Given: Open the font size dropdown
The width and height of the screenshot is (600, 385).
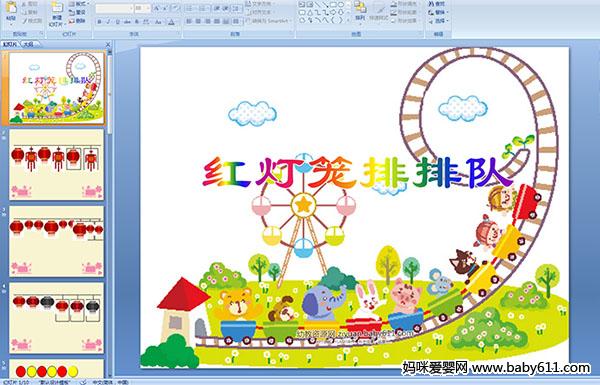Looking at the screenshot, I should [142, 8].
